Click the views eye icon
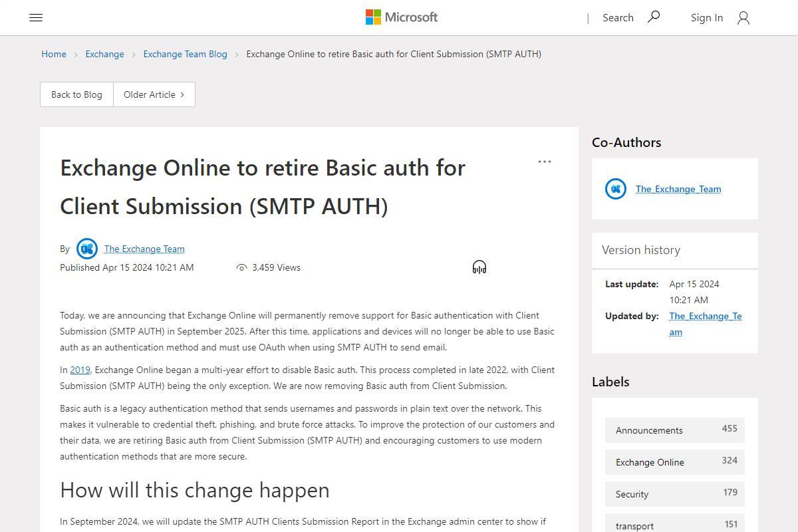Viewport: 798px width, 532px height. tap(241, 267)
